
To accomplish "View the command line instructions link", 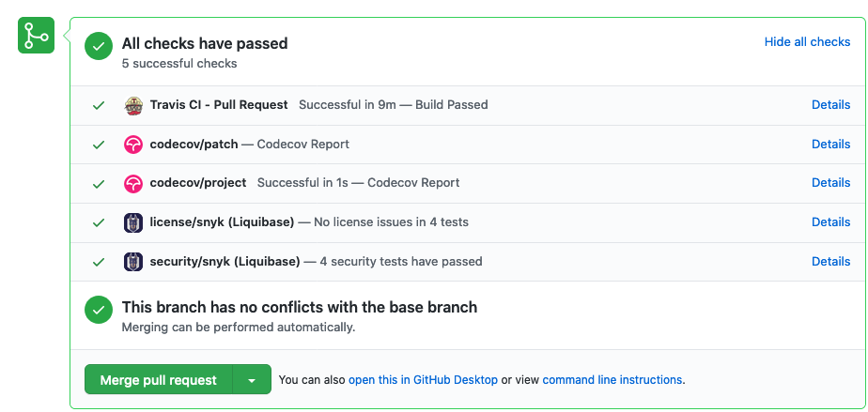I will (612, 380).
